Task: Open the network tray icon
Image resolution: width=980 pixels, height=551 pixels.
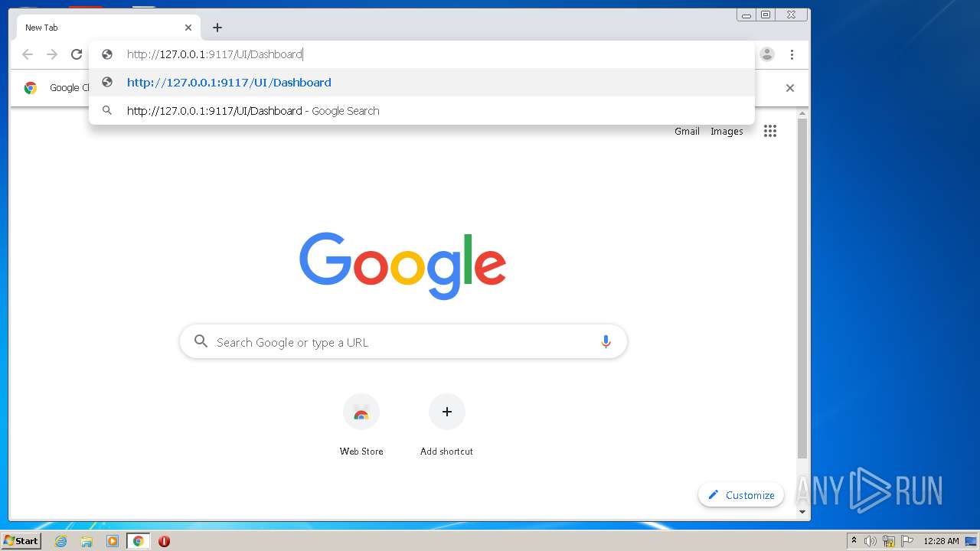Action: pyautogui.click(x=889, y=541)
